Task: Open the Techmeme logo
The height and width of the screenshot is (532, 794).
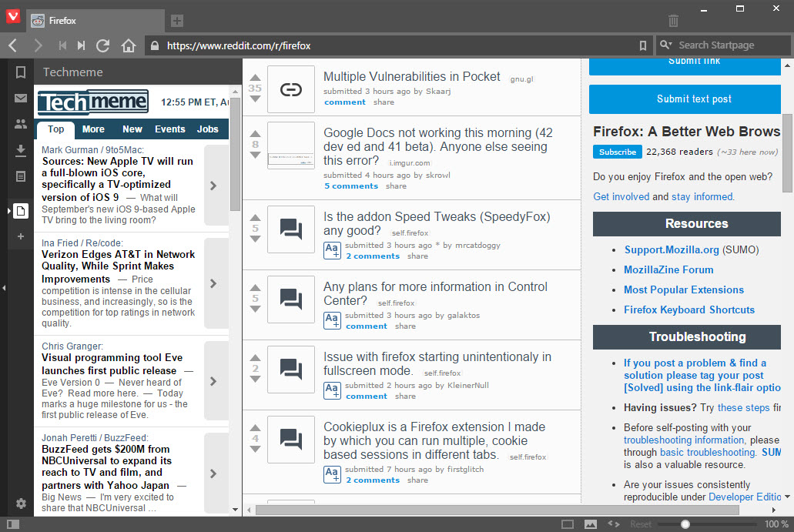Action: [93, 102]
